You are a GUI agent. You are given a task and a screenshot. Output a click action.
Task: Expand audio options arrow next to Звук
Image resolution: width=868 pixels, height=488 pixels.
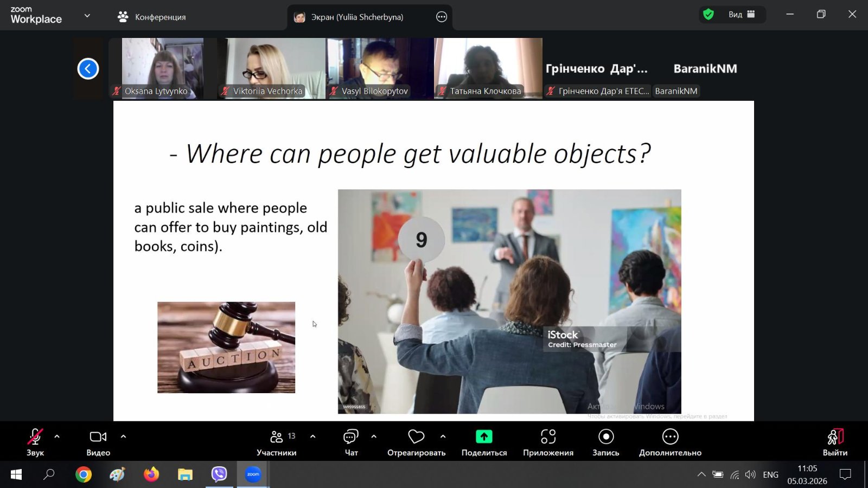coord(57,436)
